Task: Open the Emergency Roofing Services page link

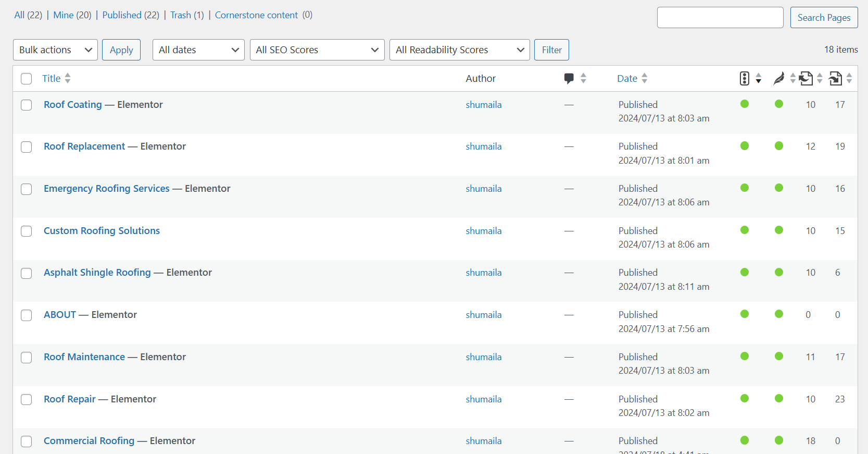Action: pyautogui.click(x=107, y=189)
